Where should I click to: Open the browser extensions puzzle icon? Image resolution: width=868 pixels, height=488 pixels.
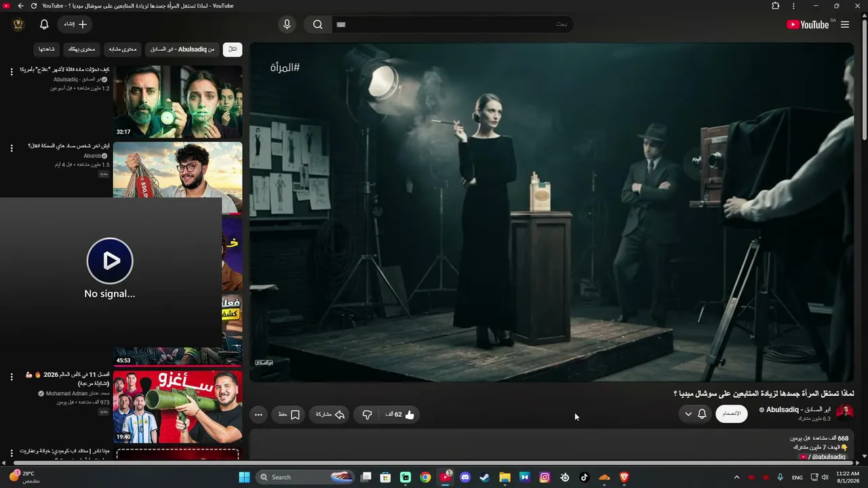776,6
